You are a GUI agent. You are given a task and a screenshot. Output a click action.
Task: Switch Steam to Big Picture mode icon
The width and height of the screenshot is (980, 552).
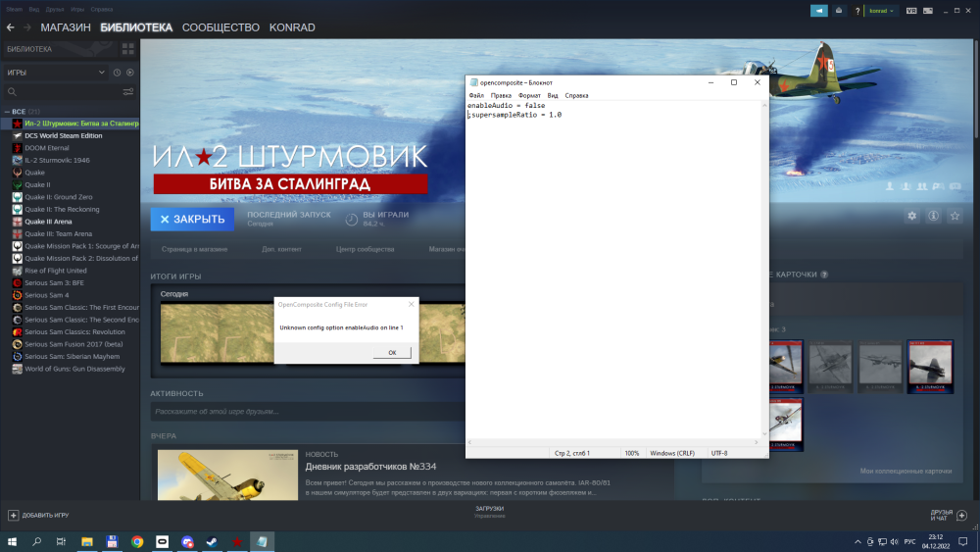tap(928, 11)
